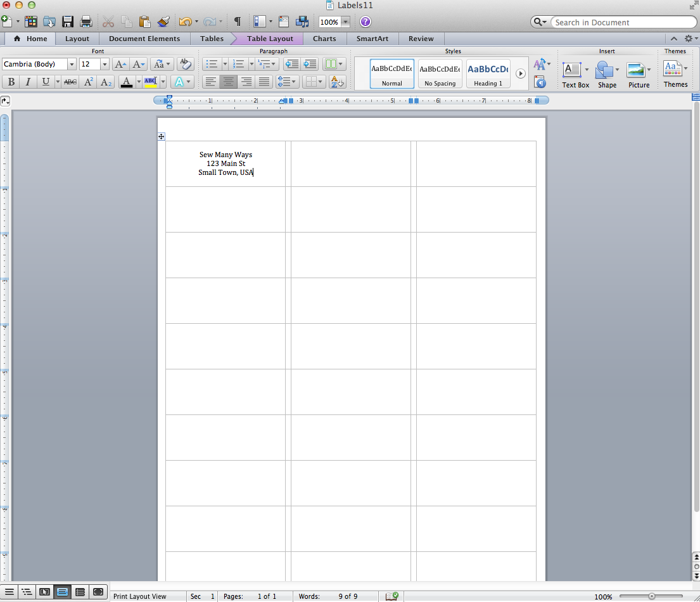Click the Print icon in toolbar
This screenshot has width=700, height=602.
[x=86, y=22]
